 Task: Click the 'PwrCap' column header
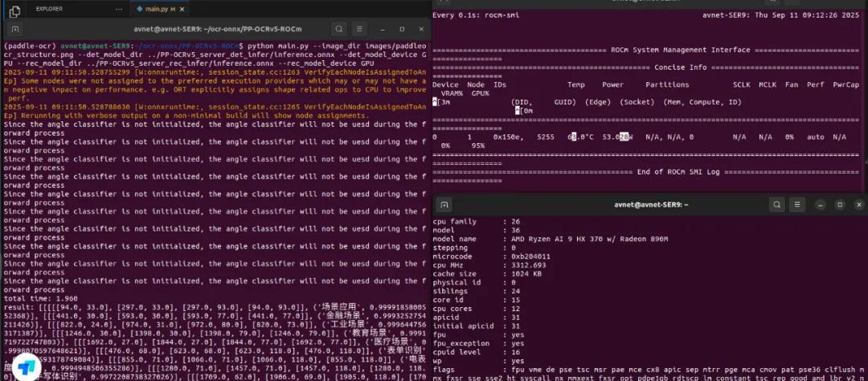click(845, 84)
